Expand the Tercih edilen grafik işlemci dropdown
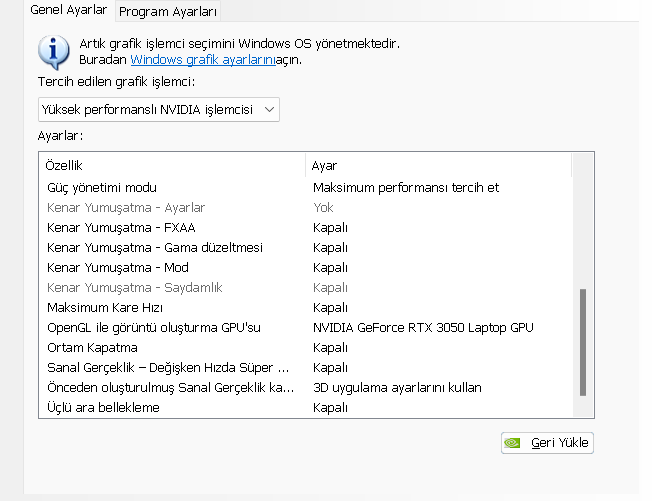652x501 pixels. click(158, 108)
